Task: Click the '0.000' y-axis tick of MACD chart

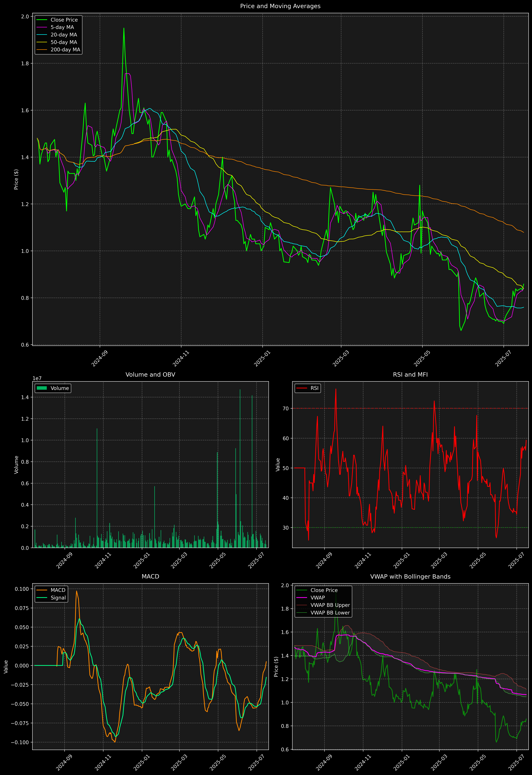Action: pos(22,666)
